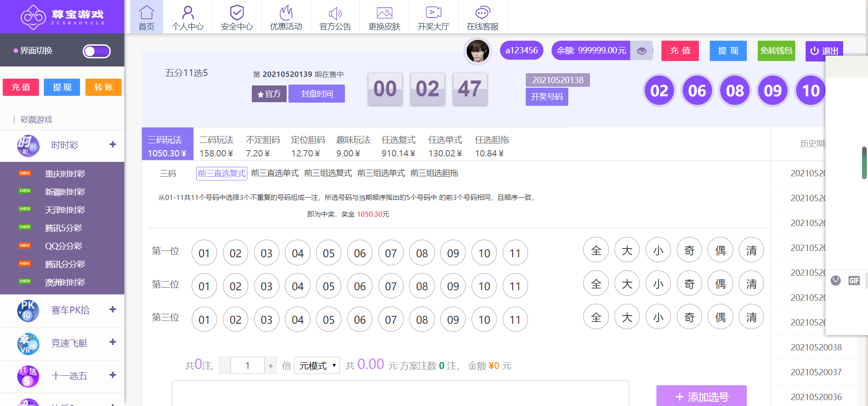Open 开奖大厅 video icon
868x406 pixels.
pos(434,13)
